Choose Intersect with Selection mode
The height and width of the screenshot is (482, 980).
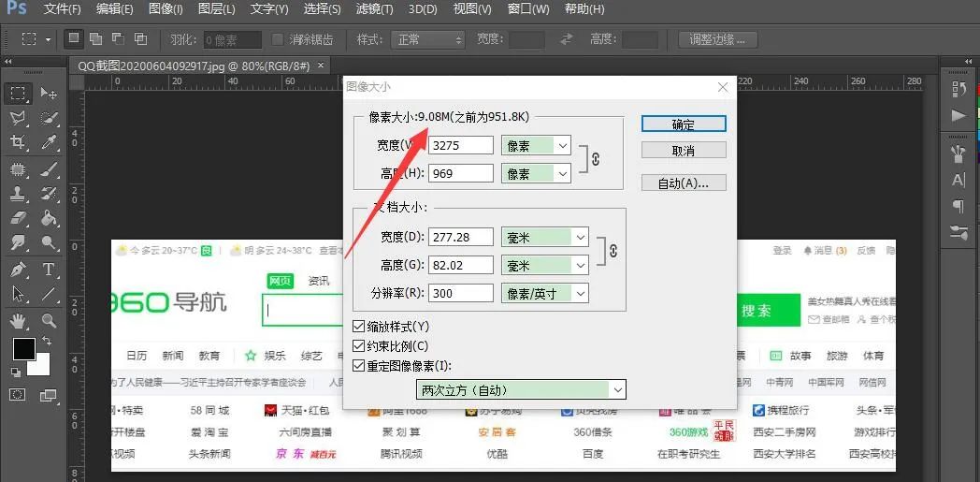(140, 38)
